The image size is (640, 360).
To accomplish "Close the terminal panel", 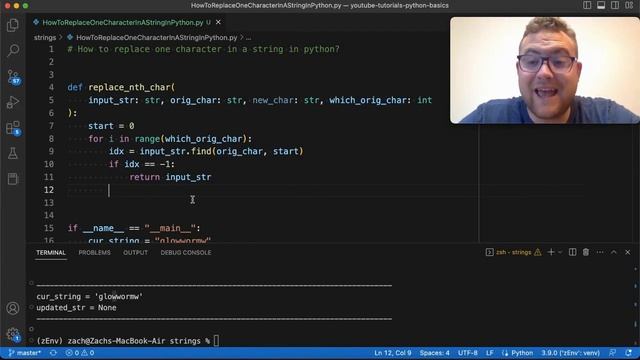I will (x=628, y=252).
